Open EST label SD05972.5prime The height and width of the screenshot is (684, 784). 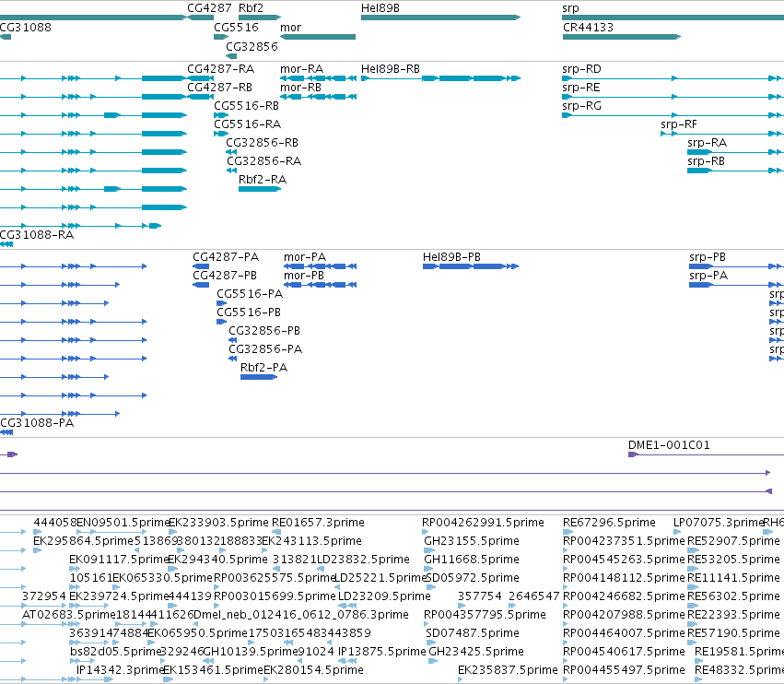point(473,578)
